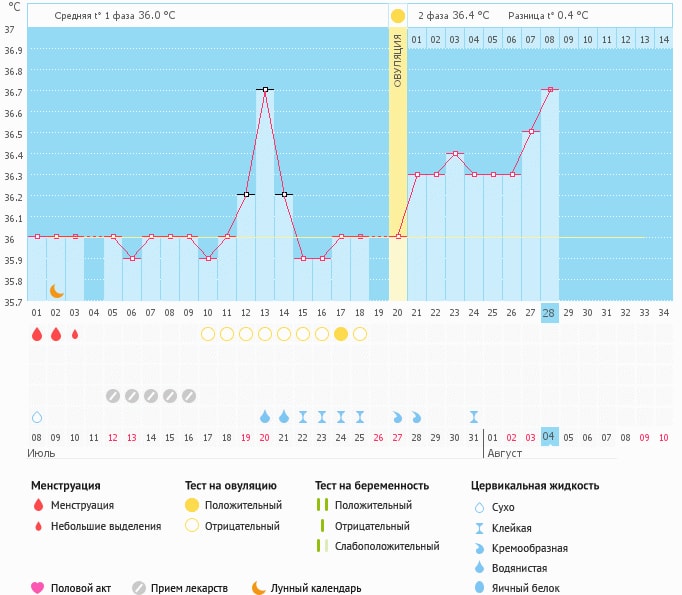The image size is (682, 595).
Task: Click the positive ovulation test on day 17
Action: click(x=341, y=334)
